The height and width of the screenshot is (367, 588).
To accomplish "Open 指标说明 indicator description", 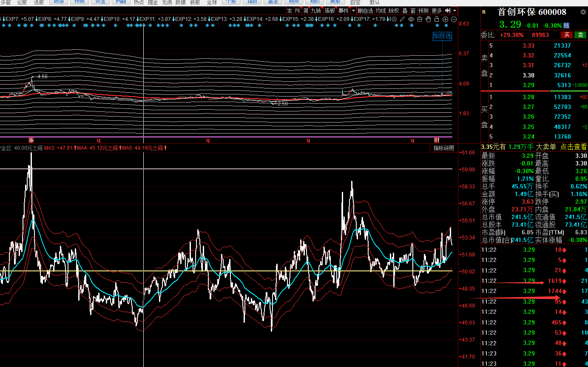I will click(443, 148).
